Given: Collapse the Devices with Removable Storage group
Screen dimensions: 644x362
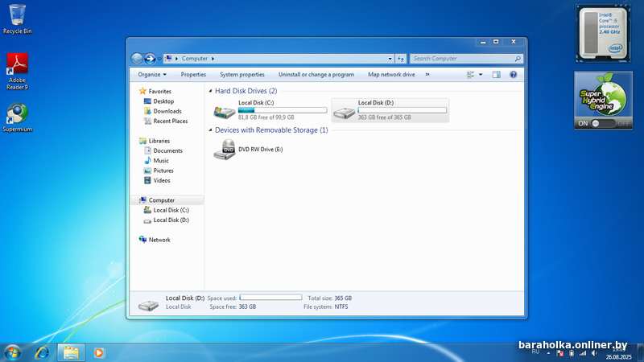Looking at the screenshot, I should (210, 130).
